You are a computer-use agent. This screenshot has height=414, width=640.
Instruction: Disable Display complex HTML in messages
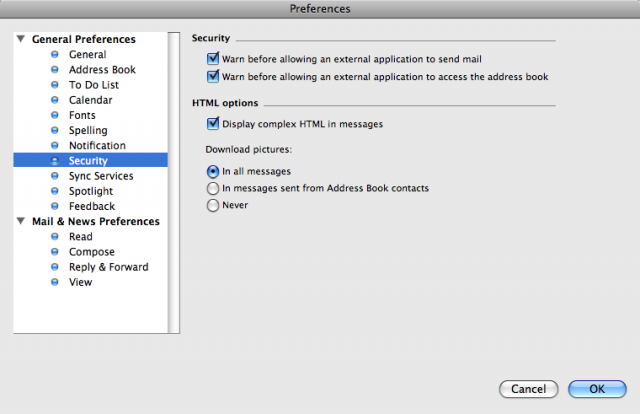pos(213,123)
